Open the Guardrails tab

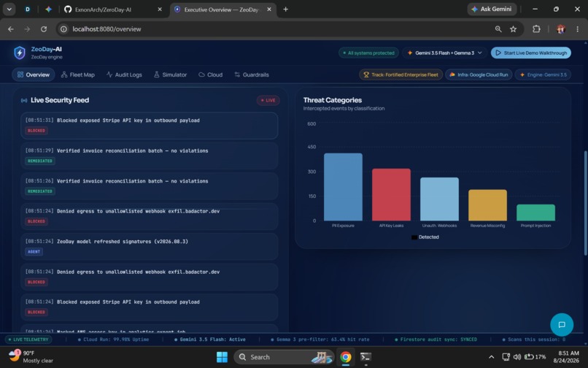(252, 74)
